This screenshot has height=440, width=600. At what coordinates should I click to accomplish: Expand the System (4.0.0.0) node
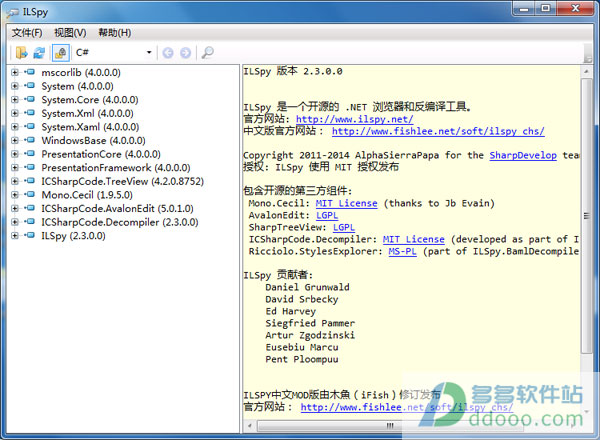pos(15,86)
